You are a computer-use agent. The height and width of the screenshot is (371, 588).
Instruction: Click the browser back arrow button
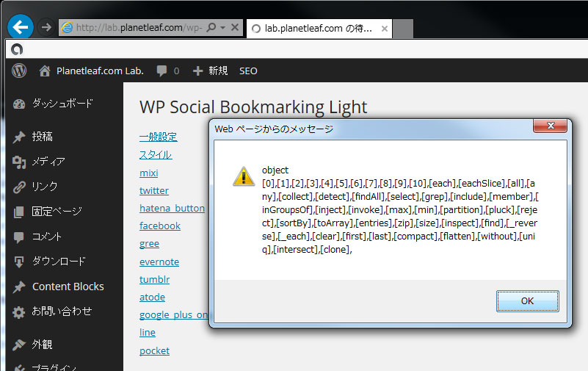point(21,27)
